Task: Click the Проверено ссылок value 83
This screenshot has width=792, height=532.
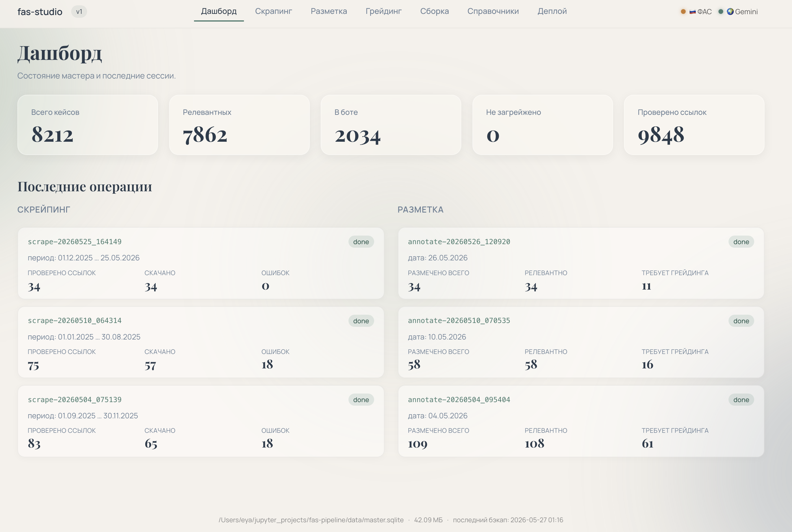Action: coord(34,444)
